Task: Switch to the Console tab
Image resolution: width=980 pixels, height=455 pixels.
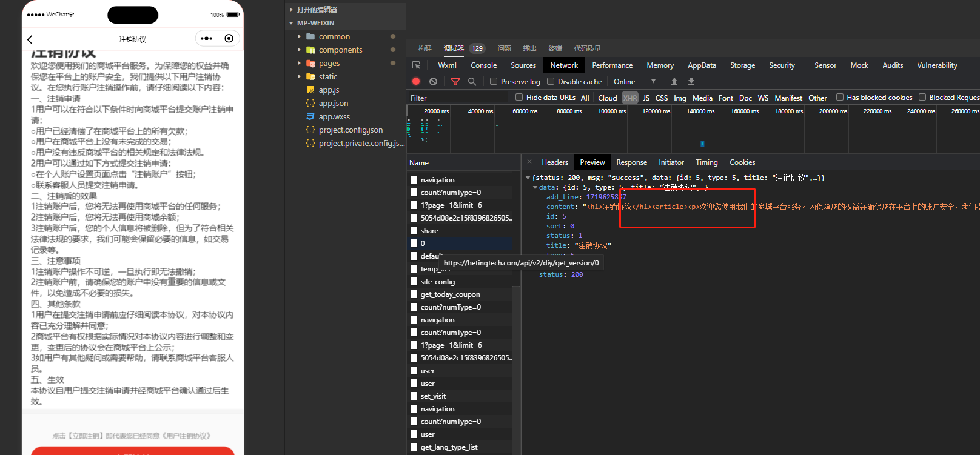Action: coord(483,65)
